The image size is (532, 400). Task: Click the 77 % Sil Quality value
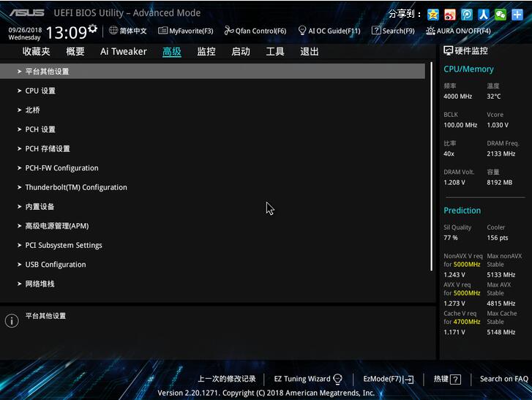click(x=451, y=238)
